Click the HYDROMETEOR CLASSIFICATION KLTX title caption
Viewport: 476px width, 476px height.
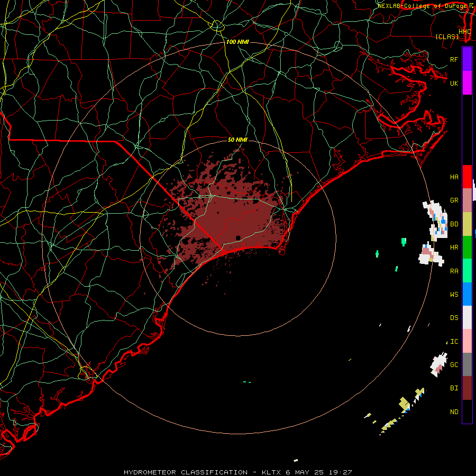click(x=237, y=472)
